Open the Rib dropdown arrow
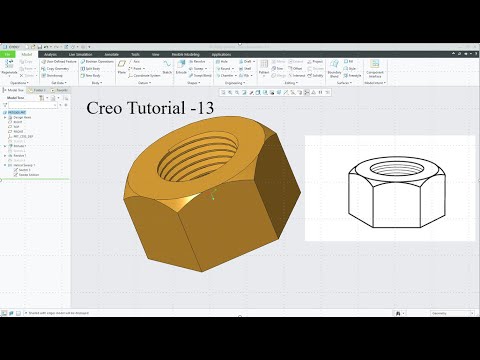This screenshot has height=360, width=480. click(251, 76)
